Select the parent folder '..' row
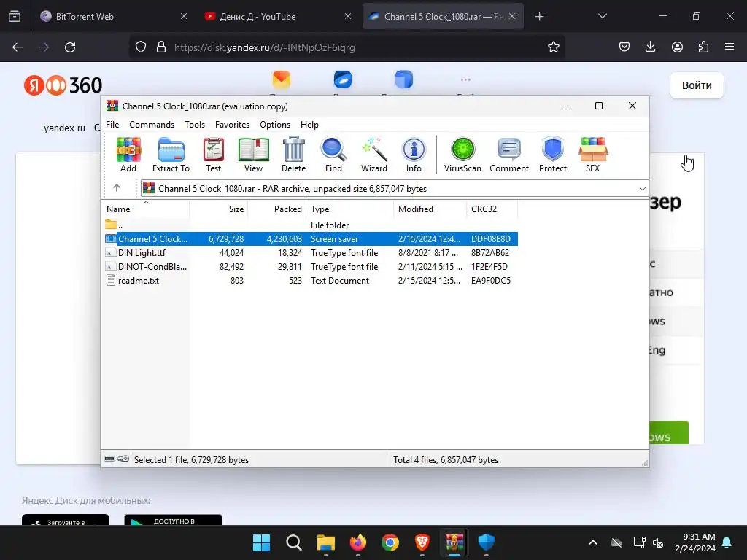This screenshot has width=747, height=560. (309, 225)
